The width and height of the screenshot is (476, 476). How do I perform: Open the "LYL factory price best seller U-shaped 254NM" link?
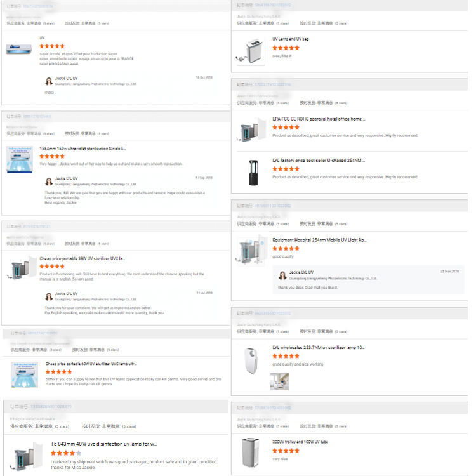319,161
